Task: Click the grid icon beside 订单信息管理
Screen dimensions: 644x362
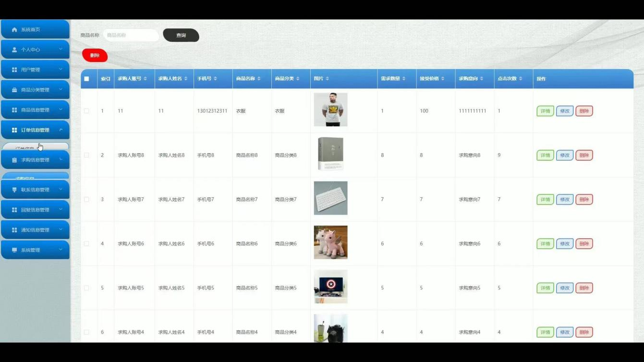Action: (14, 130)
